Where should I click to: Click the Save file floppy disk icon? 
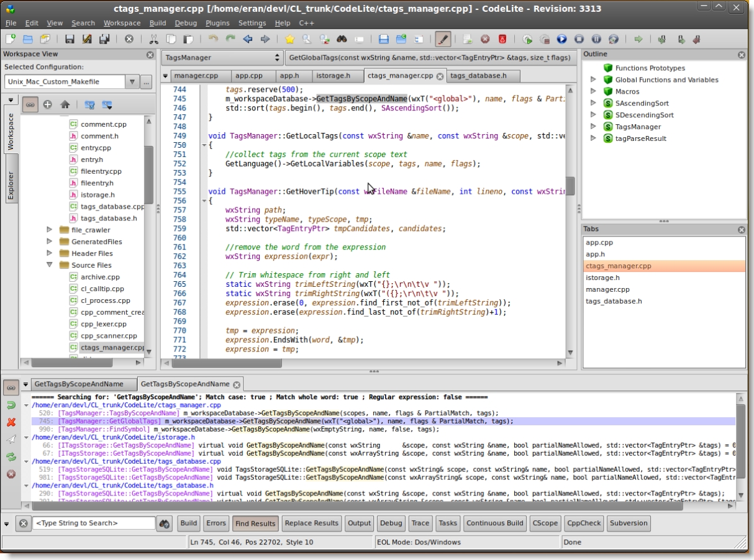coord(70,39)
